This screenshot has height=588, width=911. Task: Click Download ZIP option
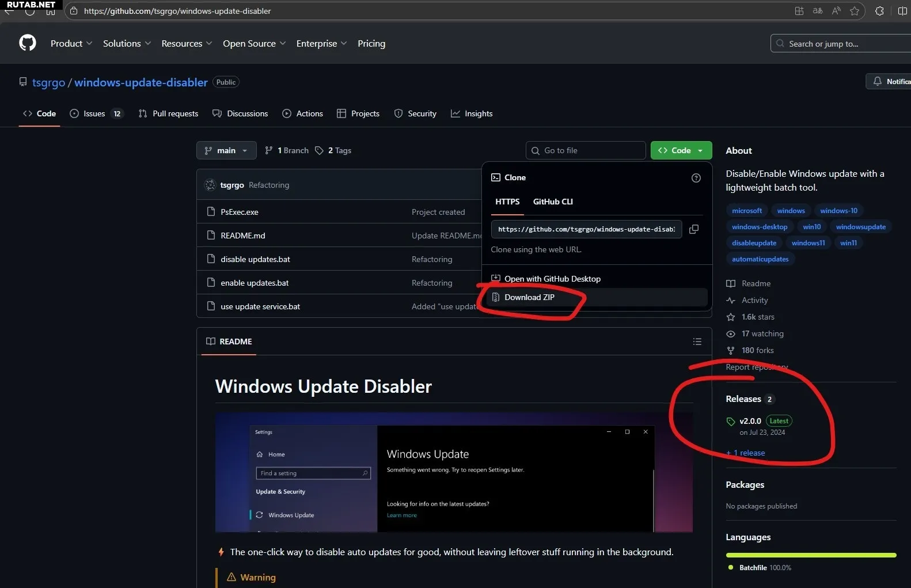pos(529,297)
